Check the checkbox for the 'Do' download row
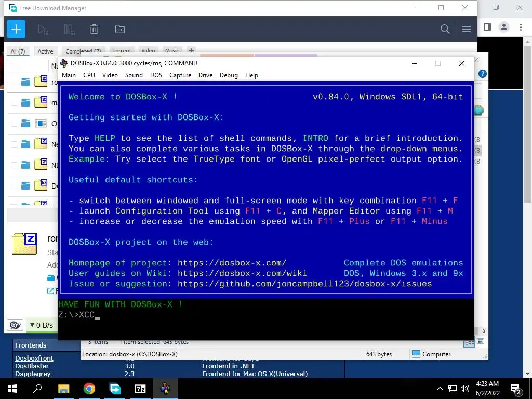Image resolution: width=532 pixels, height=399 pixels. (14, 185)
